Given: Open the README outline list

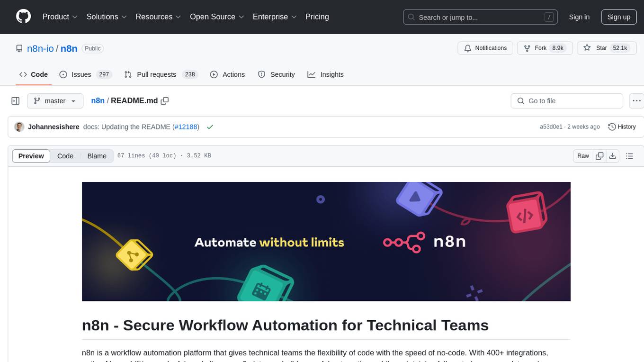Looking at the screenshot, I should [629, 156].
